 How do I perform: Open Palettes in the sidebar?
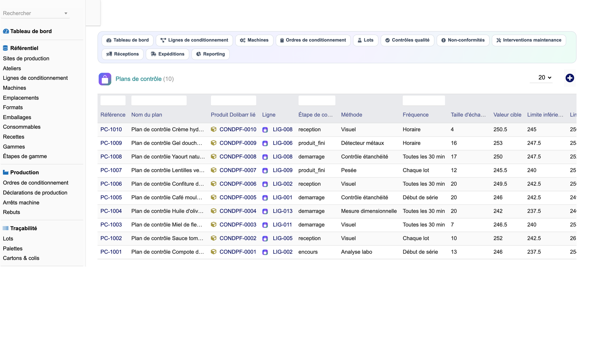point(13,249)
